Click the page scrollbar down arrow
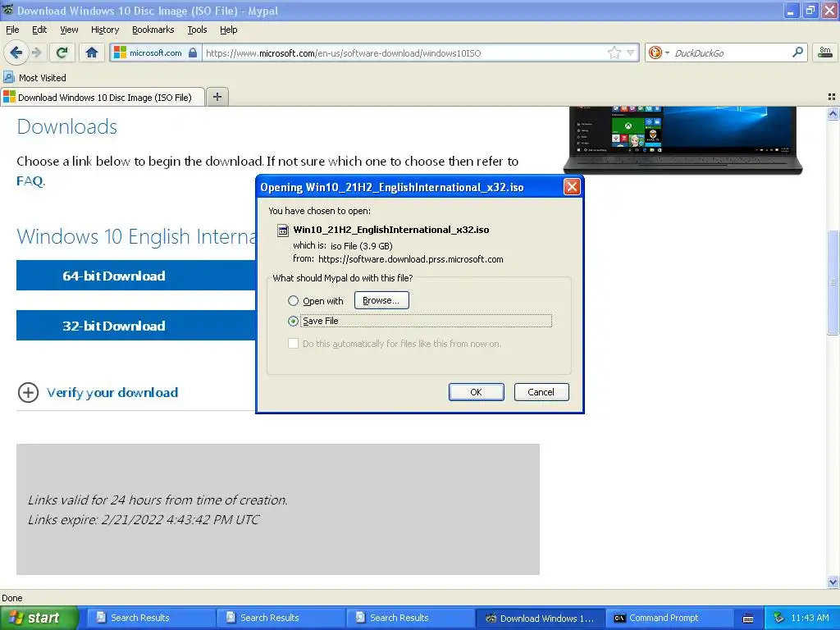The image size is (840, 630). tap(833, 582)
